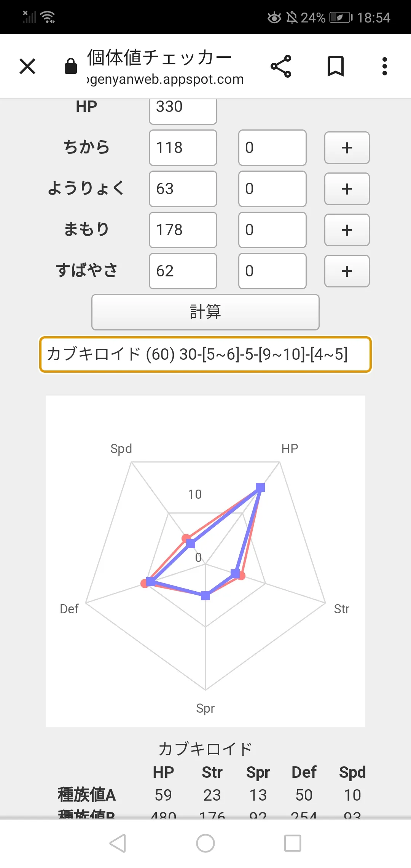Viewport: 411px width, 868px height.
Task: View site security via the lock icon
Action: click(71, 66)
